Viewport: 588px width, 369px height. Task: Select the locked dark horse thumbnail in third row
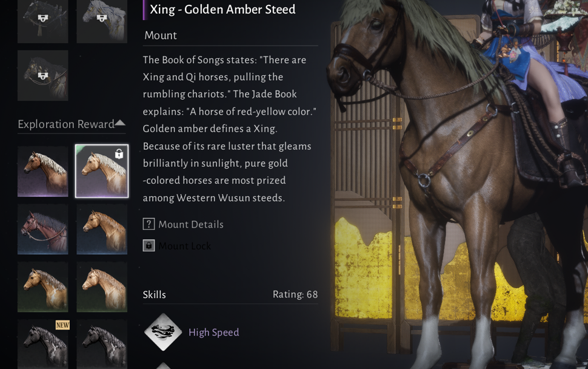(43, 75)
